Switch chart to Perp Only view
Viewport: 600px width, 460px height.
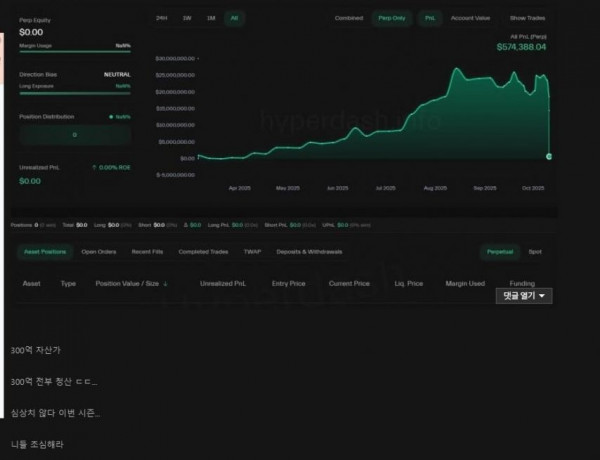390,18
